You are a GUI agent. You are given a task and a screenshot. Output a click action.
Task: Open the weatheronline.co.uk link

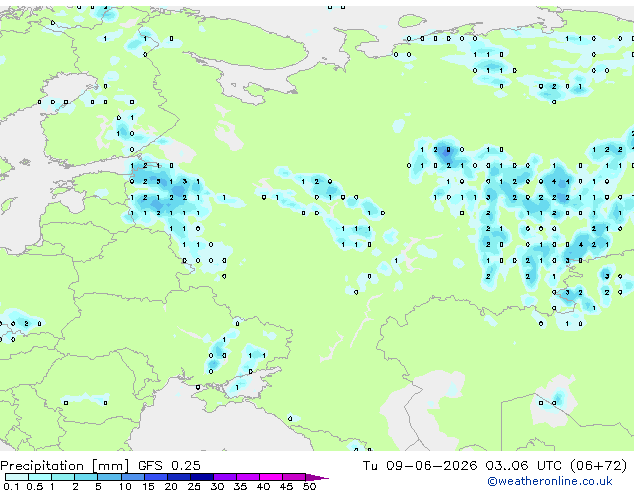pyautogui.click(x=549, y=481)
